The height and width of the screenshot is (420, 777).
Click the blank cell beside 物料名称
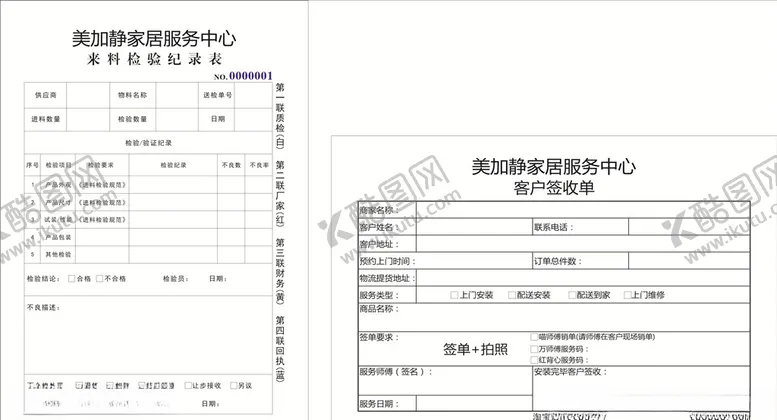177,95
